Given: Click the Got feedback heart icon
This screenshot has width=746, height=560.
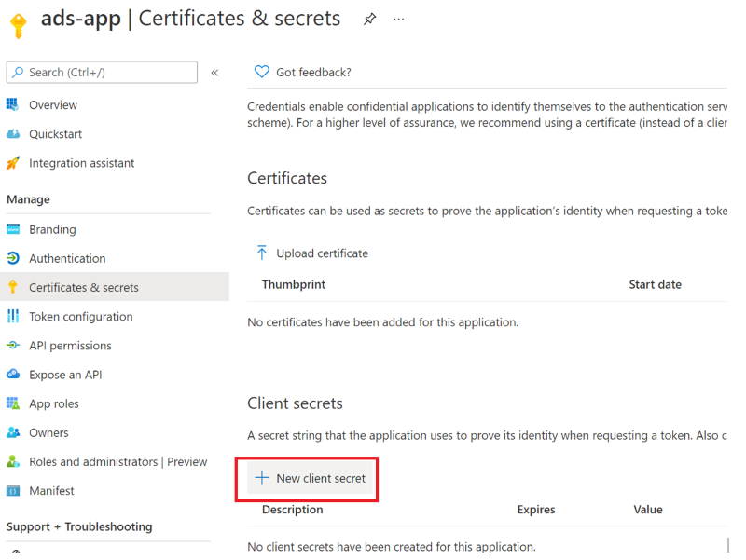Looking at the screenshot, I should [262, 72].
